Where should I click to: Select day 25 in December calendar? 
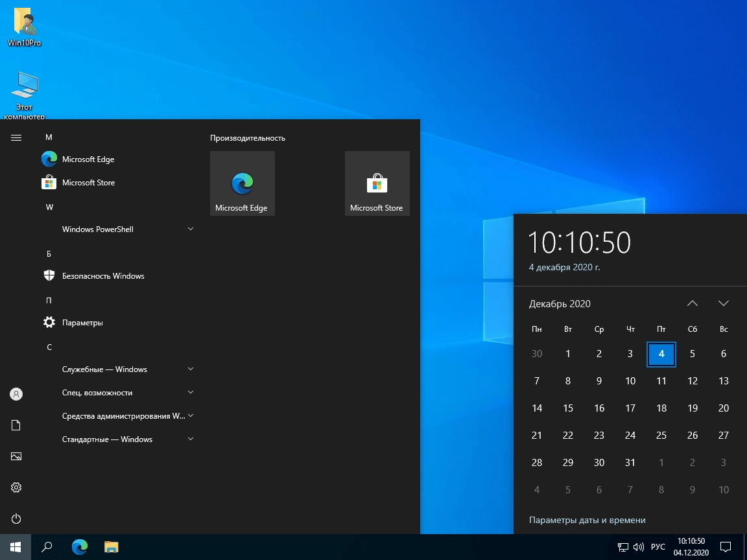661,436
